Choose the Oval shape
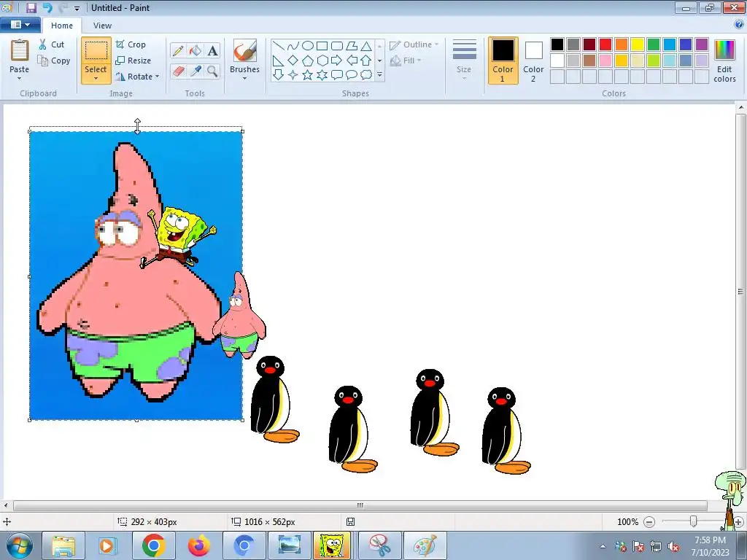 (x=308, y=46)
